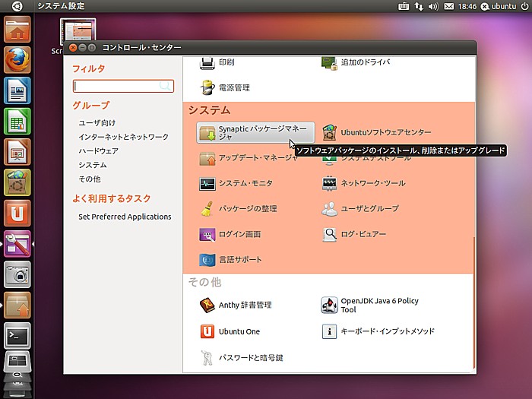
Task: Open アップデート・マネージャ icon
Action: point(207,158)
